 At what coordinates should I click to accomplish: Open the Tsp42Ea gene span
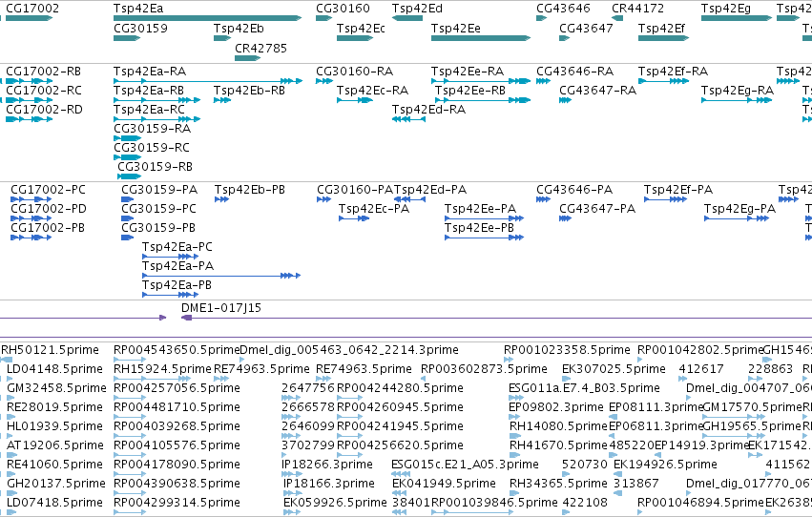click(x=207, y=18)
